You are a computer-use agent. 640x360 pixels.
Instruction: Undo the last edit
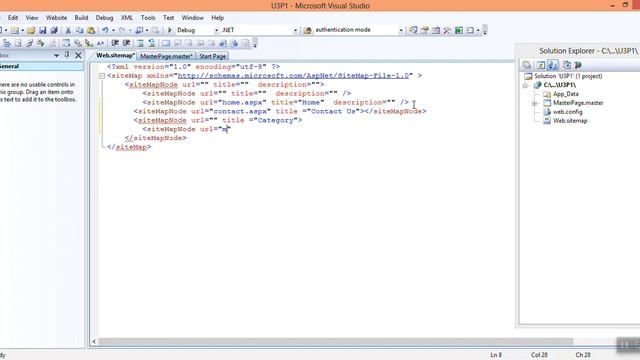tap(105, 30)
